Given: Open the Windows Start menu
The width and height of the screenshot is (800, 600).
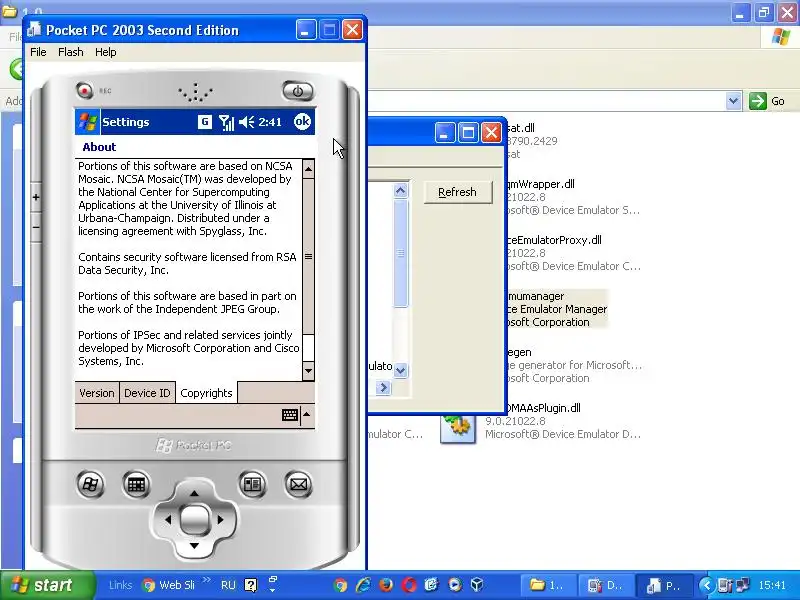Looking at the screenshot, I should (47, 585).
